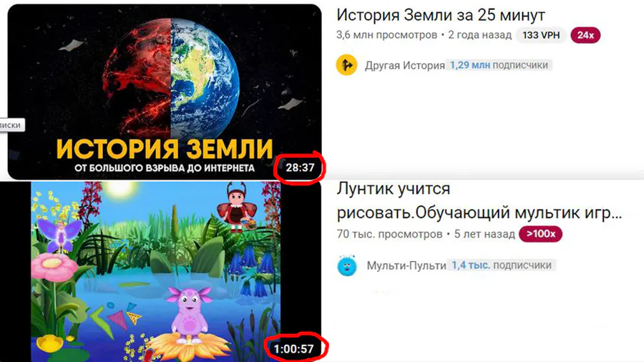Image resolution: width=644 pixels, height=362 pixels.
Task: Click the 3,6 млн просмотров view count
Action: (x=386, y=35)
